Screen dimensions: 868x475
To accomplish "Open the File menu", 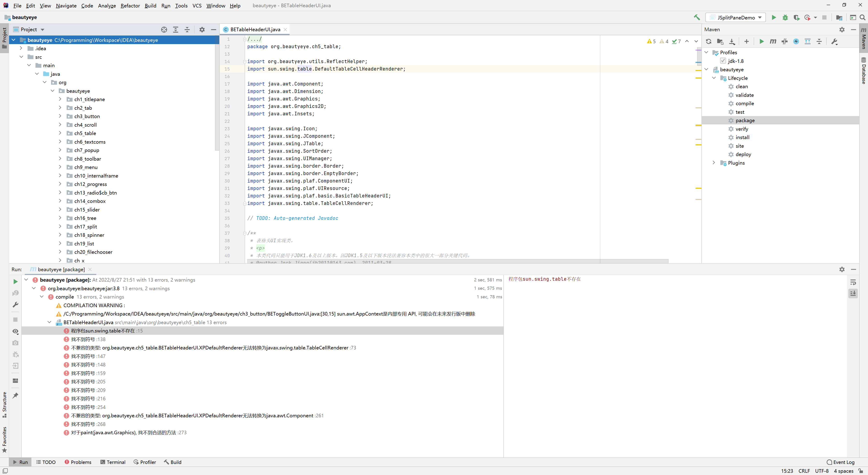I will tap(17, 5).
